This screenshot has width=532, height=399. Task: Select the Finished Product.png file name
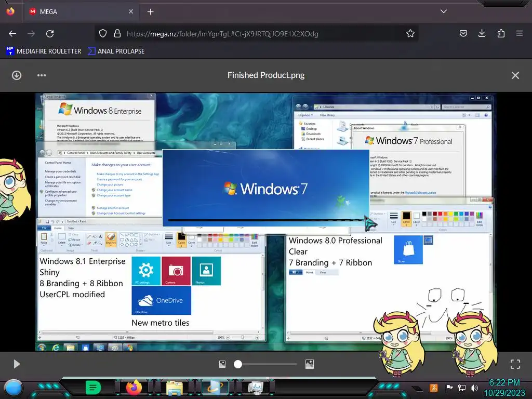coord(266,75)
